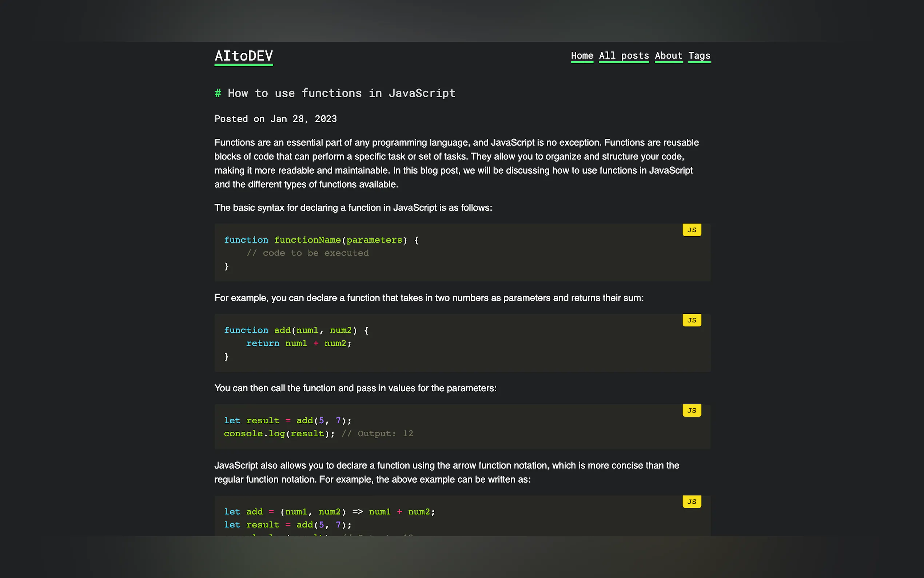This screenshot has height=578, width=924.
Task: Click the '// code to be executed' comment
Action: [x=307, y=253]
